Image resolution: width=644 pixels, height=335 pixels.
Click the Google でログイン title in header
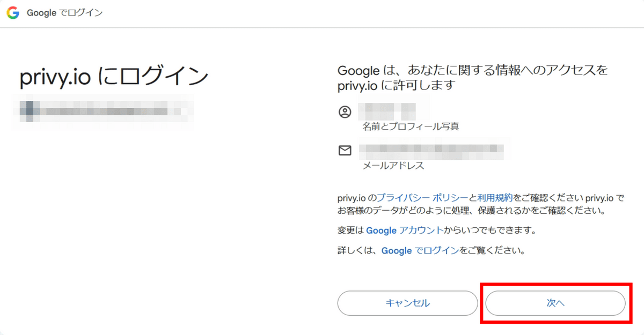(x=64, y=13)
